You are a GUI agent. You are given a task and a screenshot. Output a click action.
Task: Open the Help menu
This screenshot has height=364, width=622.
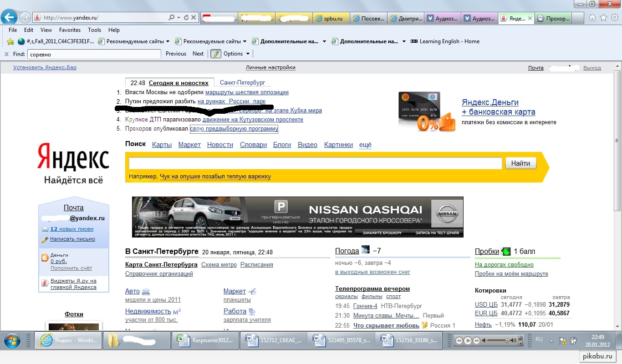(114, 30)
